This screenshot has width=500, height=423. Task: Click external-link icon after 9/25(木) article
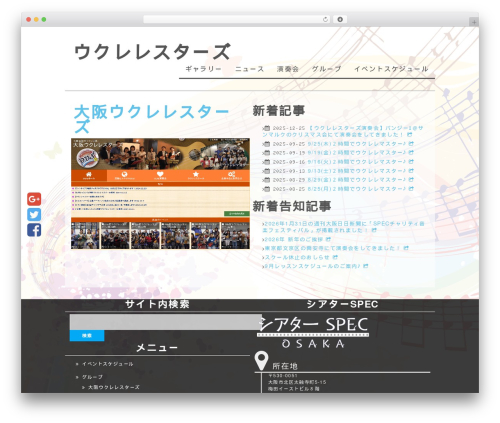[411, 143]
